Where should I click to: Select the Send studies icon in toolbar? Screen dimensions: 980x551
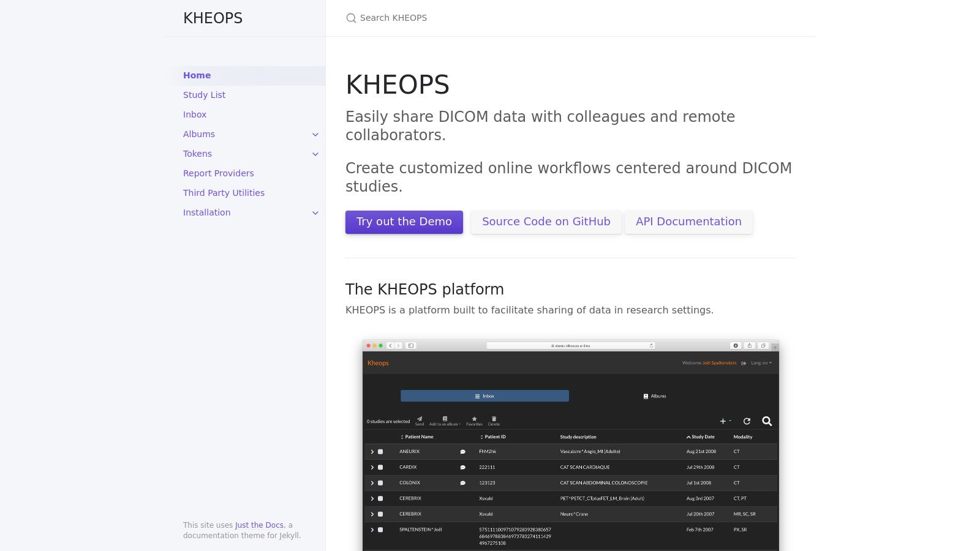pos(419,420)
